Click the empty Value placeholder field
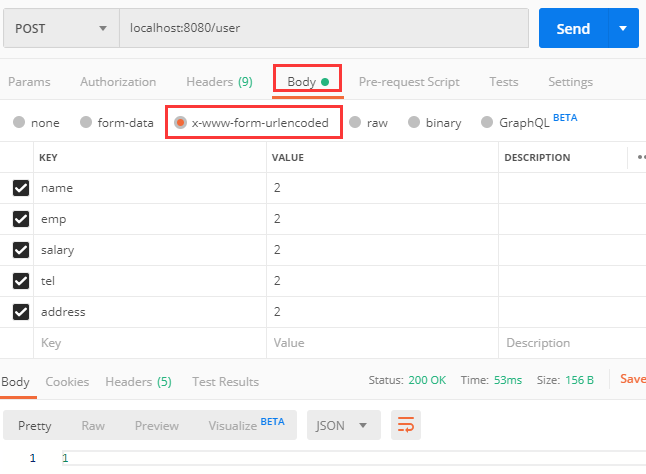This screenshot has height=474, width=646. 382,343
